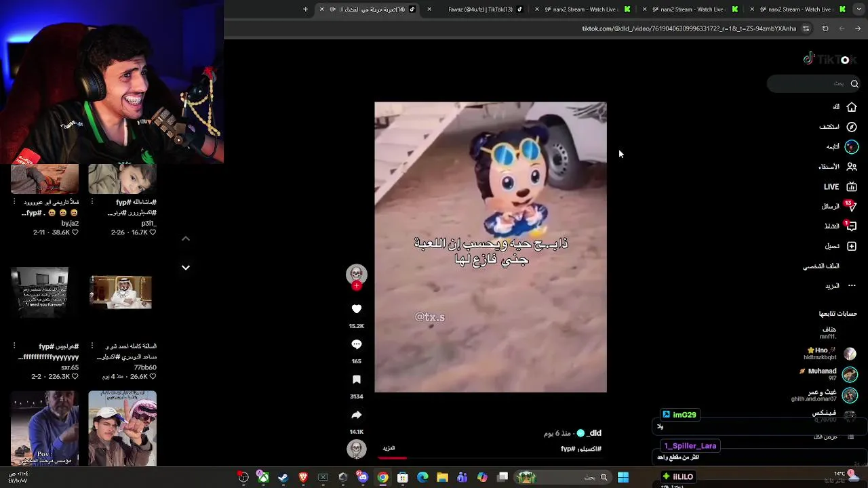Expand caption with المزيد link

pos(389,448)
